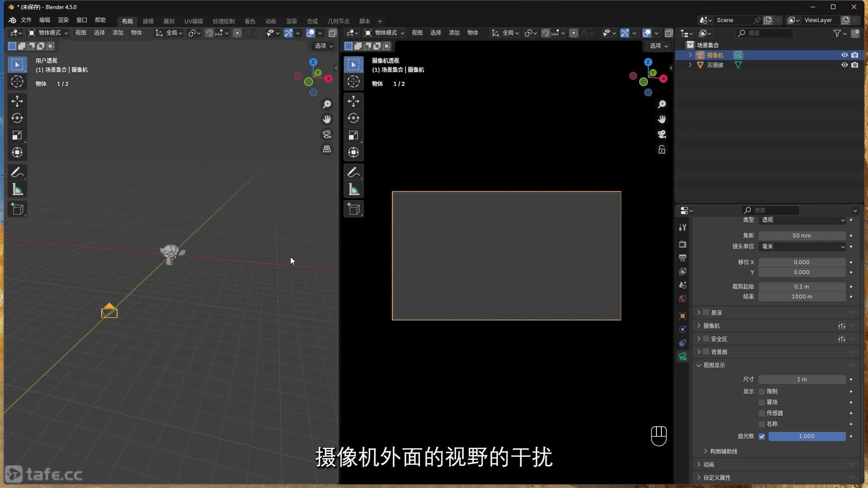868x488 pixels.
Task: Toggle camera view icon in left viewport
Action: 327,135
